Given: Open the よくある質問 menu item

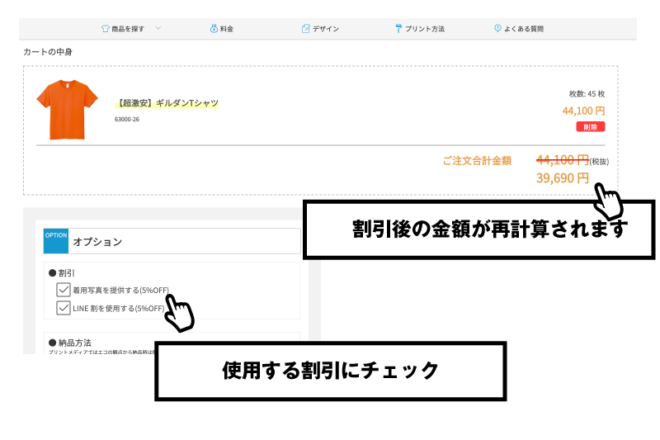Looking at the screenshot, I should pyautogui.click(x=524, y=29).
